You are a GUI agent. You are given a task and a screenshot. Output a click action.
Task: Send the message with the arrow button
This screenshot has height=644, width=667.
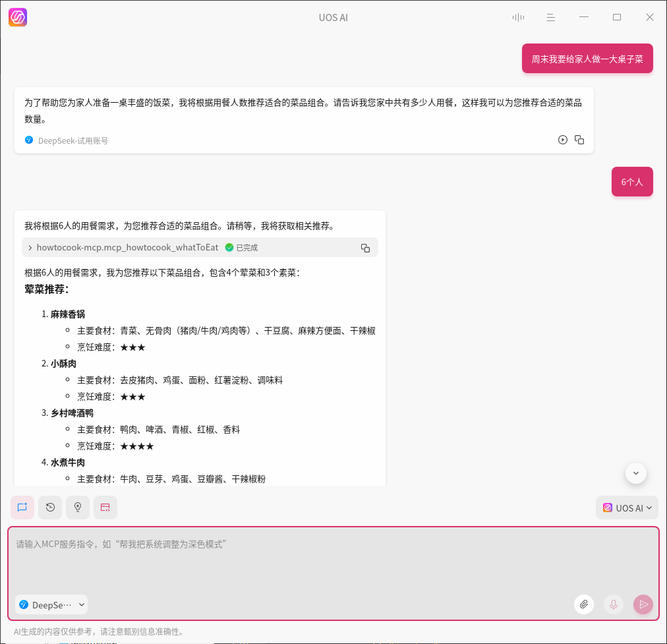click(x=643, y=604)
